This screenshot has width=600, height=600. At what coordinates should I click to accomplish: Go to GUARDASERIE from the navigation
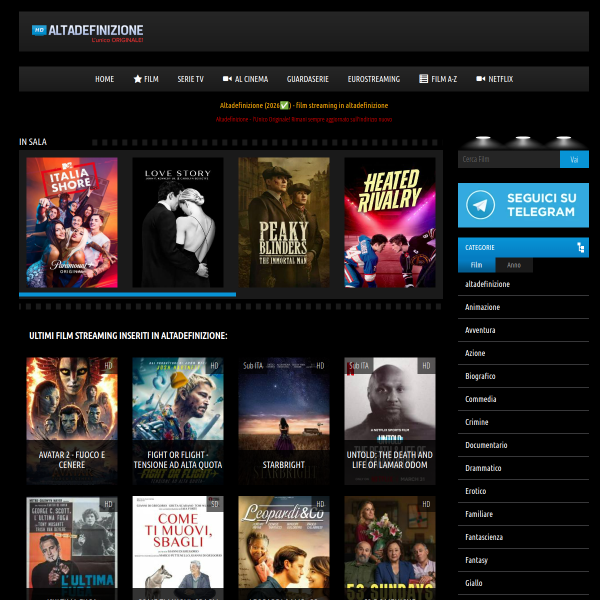tap(307, 79)
